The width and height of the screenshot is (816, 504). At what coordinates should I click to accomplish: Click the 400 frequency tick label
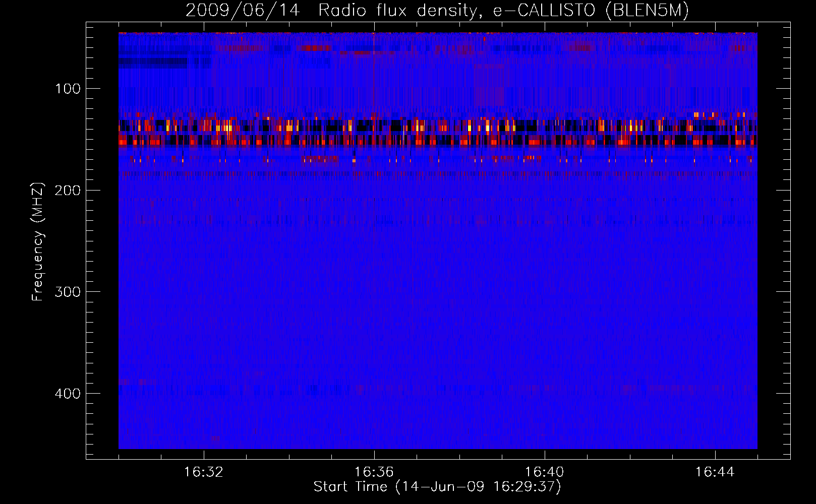coord(68,393)
